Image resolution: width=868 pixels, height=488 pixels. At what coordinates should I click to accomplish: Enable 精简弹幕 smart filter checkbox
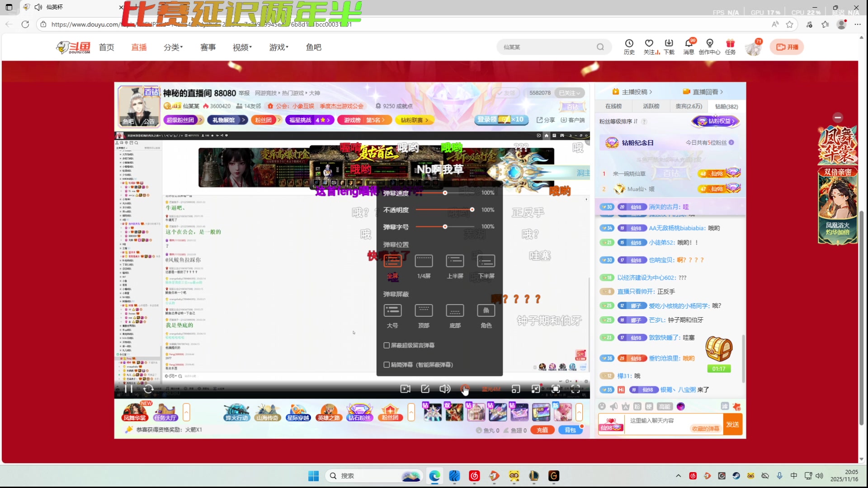(387, 365)
